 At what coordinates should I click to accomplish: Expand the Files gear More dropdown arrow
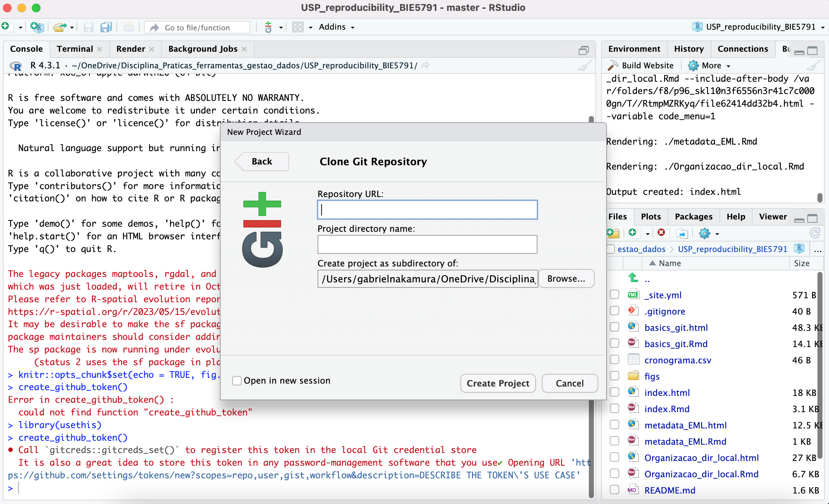(x=717, y=234)
